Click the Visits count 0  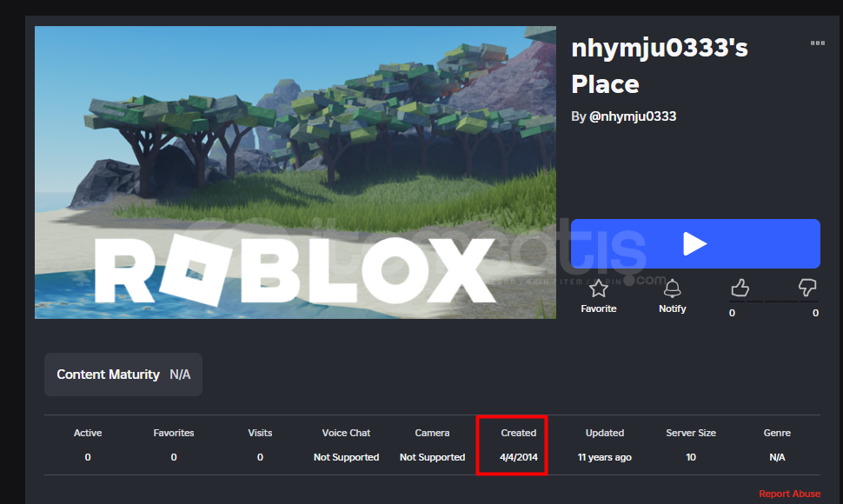(x=260, y=457)
